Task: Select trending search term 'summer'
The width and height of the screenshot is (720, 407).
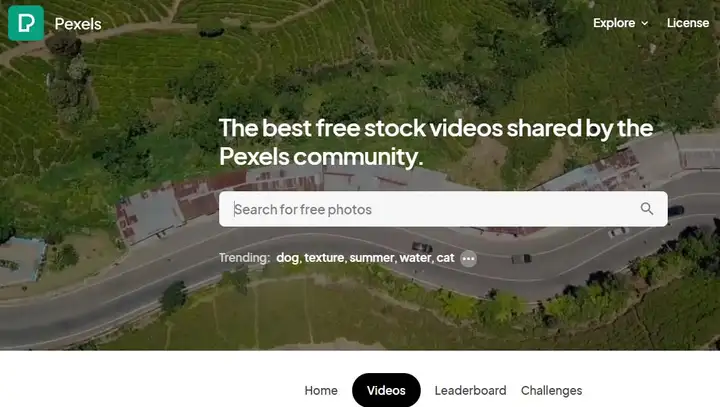Action: (371, 258)
